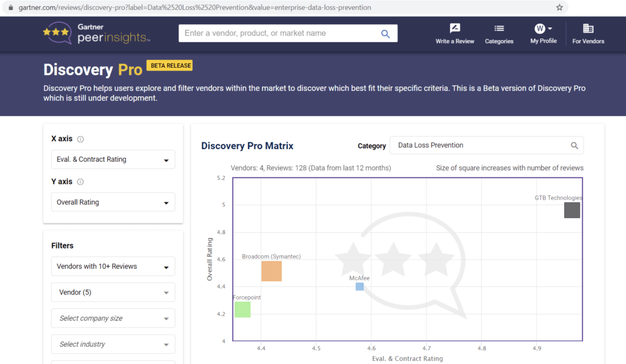
Task: Click the GTB Technologies label
Action: pyautogui.click(x=558, y=198)
